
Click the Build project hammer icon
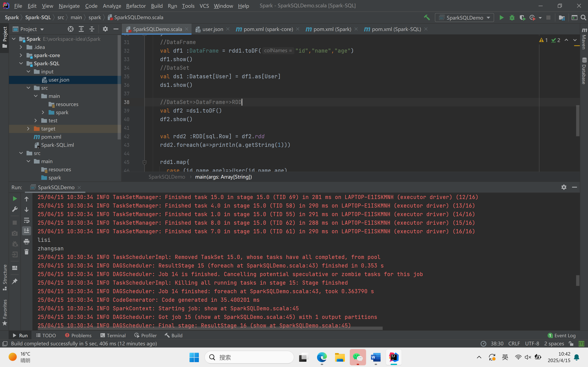pyautogui.click(x=427, y=18)
